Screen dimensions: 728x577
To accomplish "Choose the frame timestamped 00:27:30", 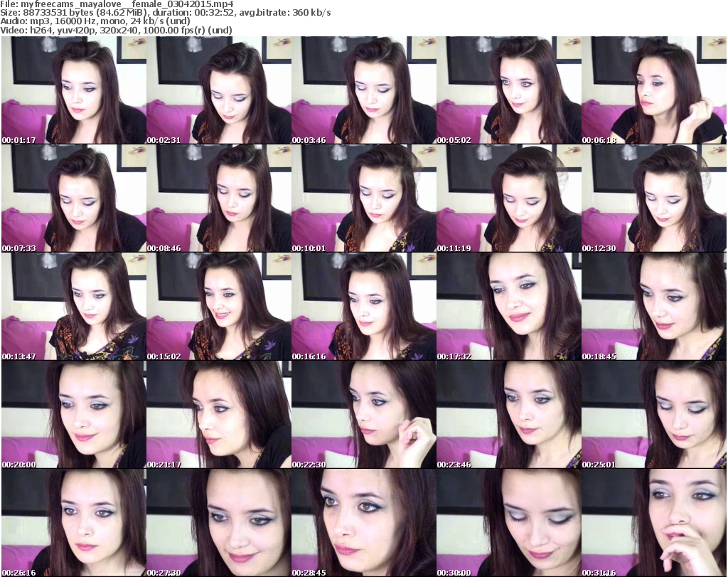I will [x=219, y=523].
